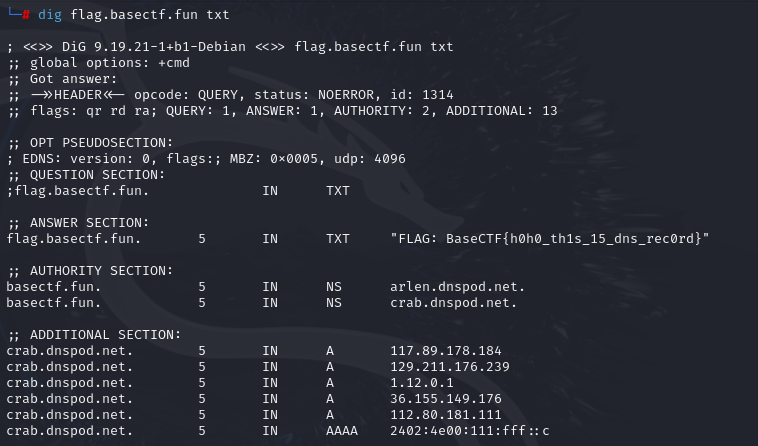Click the IP address 36.155.149.176

tap(445, 399)
